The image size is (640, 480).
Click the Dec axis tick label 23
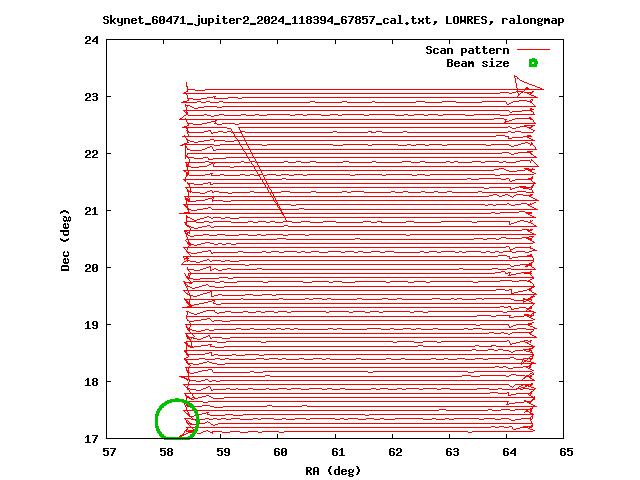pos(92,97)
